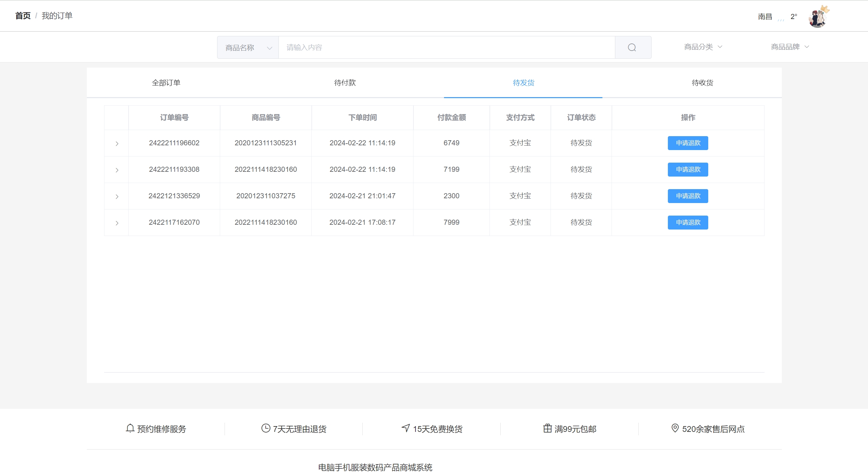Apply for refund on the 6749 order
This screenshot has height=475, width=868.
[x=688, y=143]
